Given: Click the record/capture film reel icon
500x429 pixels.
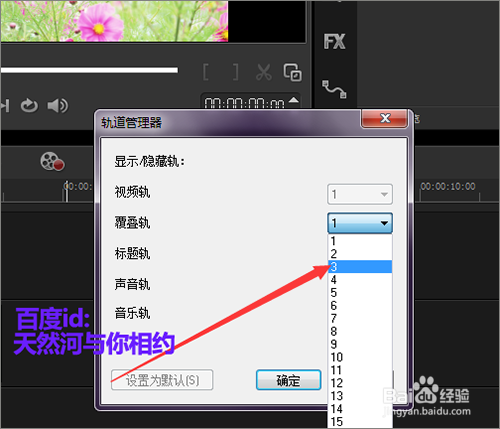Looking at the screenshot, I should tap(52, 161).
